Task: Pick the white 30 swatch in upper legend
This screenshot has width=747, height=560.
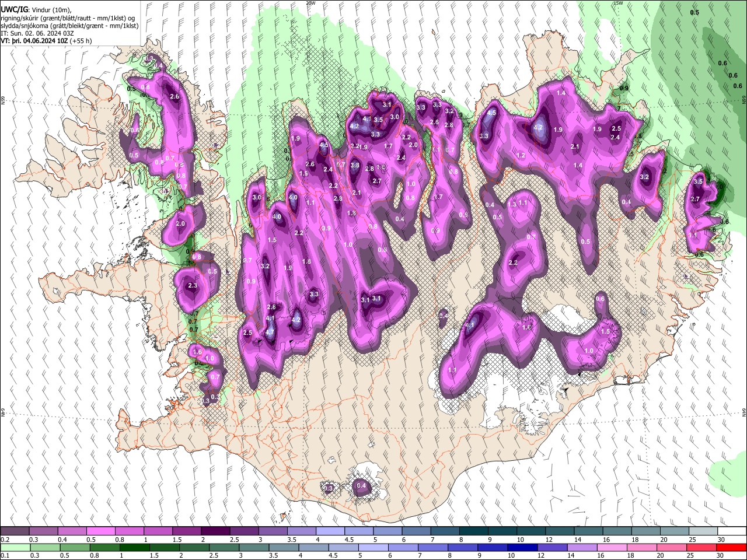Action: tap(731, 531)
